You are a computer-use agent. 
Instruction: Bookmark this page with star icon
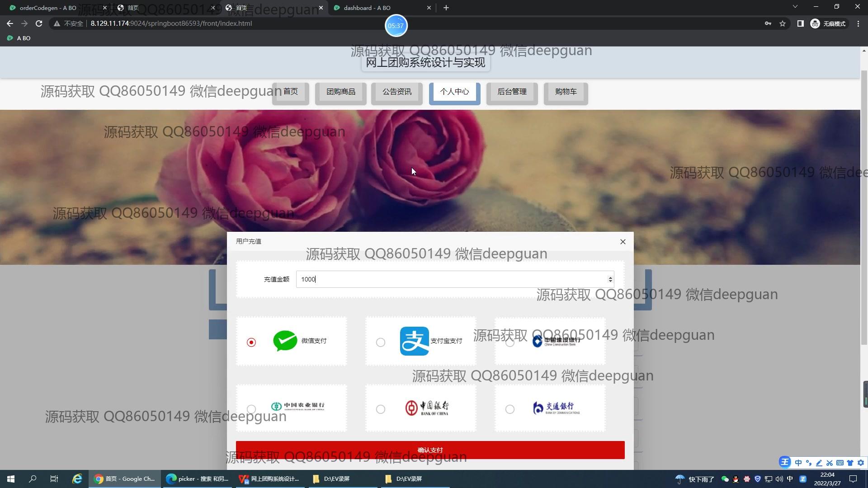783,23
